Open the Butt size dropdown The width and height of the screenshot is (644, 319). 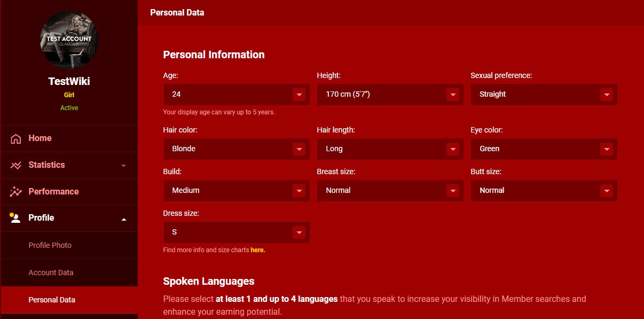(544, 191)
